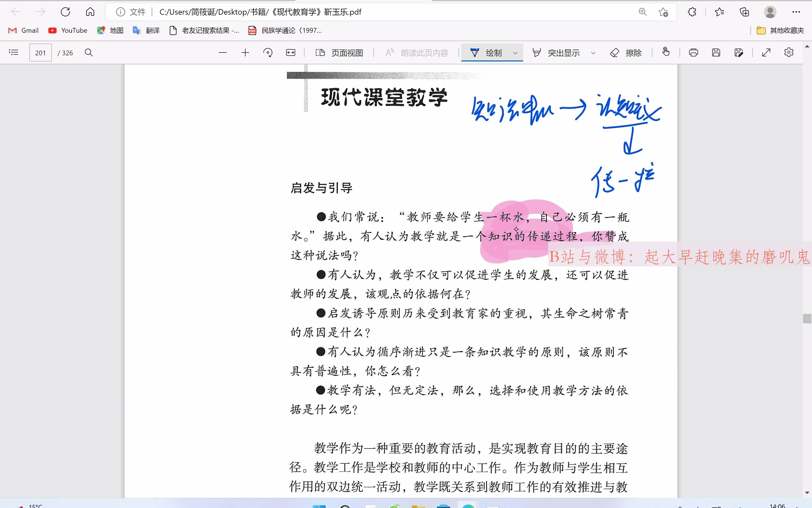The image size is (812, 508).
Task: Open the Gmail bookmark
Action: click(x=23, y=30)
